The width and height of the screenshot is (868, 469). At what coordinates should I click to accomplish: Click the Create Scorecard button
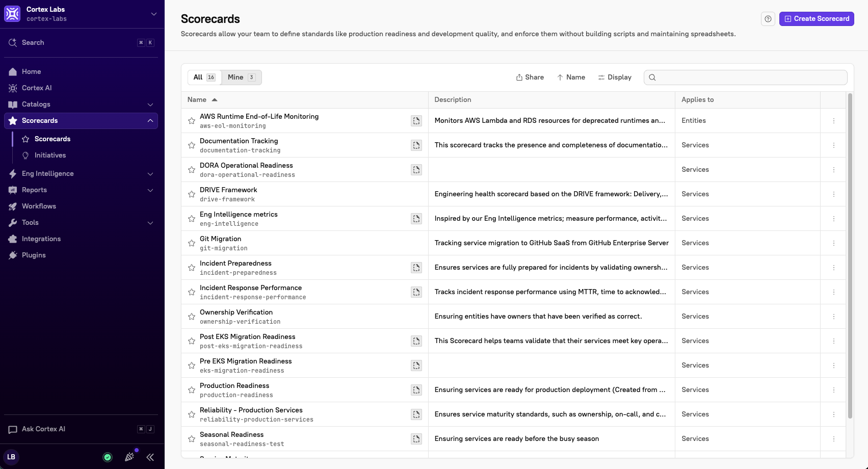coord(817,19)
